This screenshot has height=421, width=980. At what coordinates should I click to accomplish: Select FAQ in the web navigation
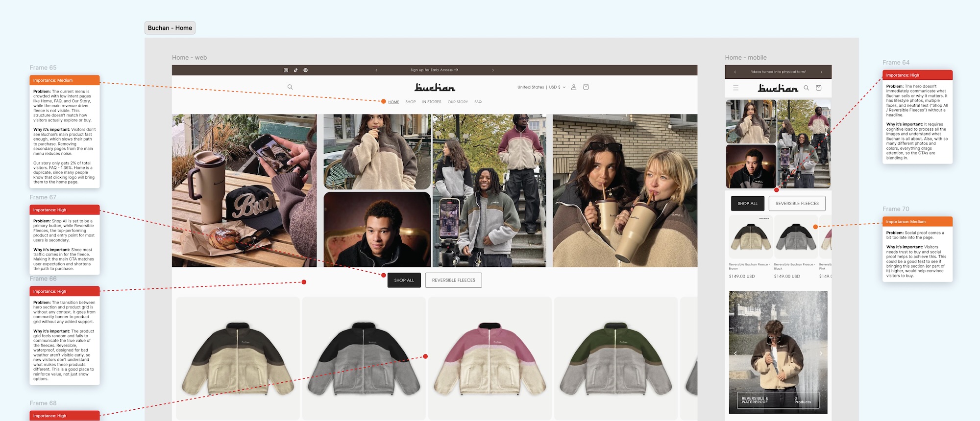click(478, 102)
